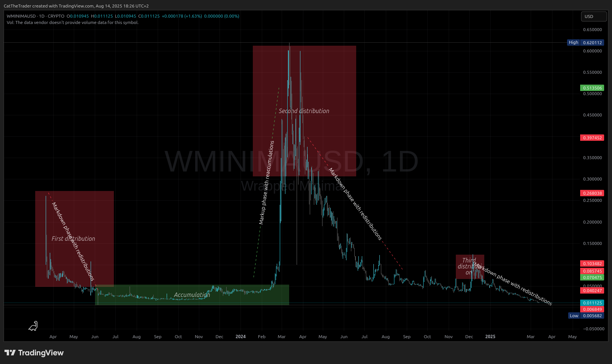The height and width of the screenshot is (364, 612).
Task: Click the low price L0.010945 value
Action: coord(125,16)
